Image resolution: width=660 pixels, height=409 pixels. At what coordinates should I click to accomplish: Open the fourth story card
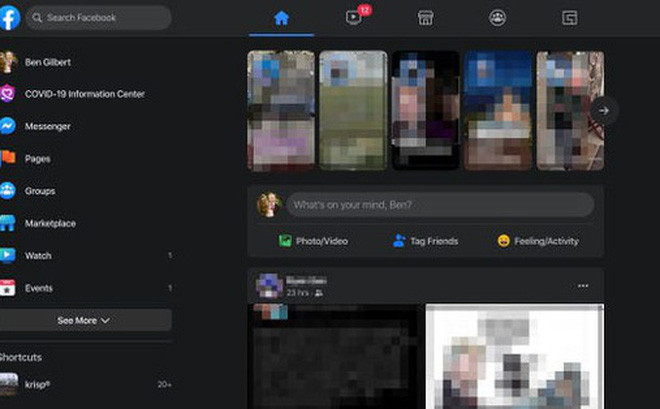[x=498, y=111]
